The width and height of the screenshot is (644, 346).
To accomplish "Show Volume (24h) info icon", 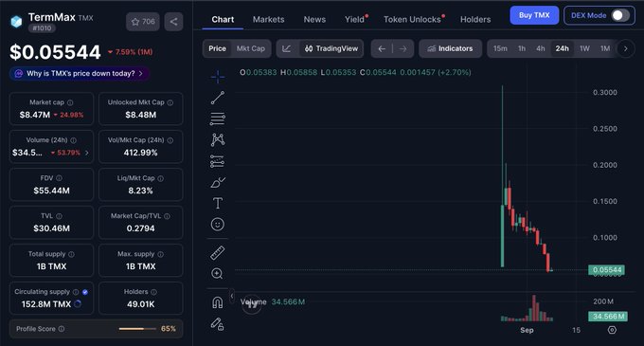I will pyautogui.click(x=74, y=140).
